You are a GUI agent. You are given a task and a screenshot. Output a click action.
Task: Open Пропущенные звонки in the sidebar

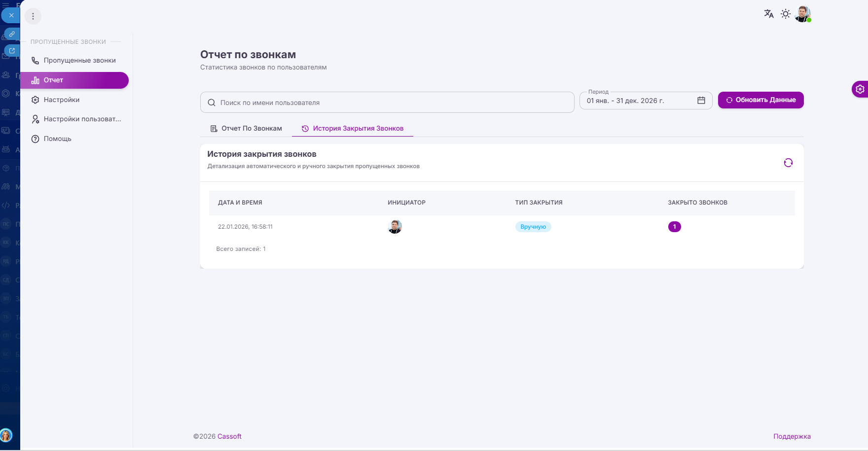click(79, 61)
